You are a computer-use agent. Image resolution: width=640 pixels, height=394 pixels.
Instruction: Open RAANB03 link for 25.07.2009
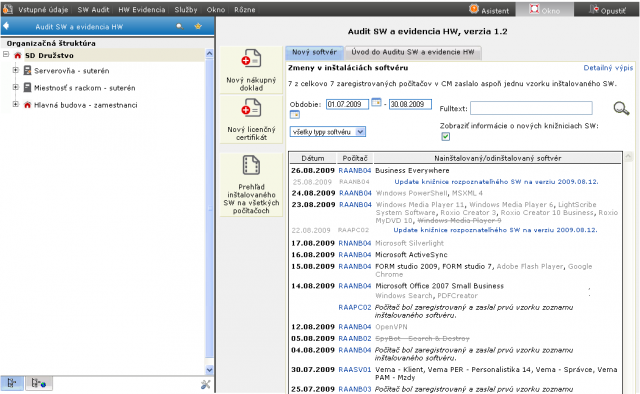(x=355, y=389)
